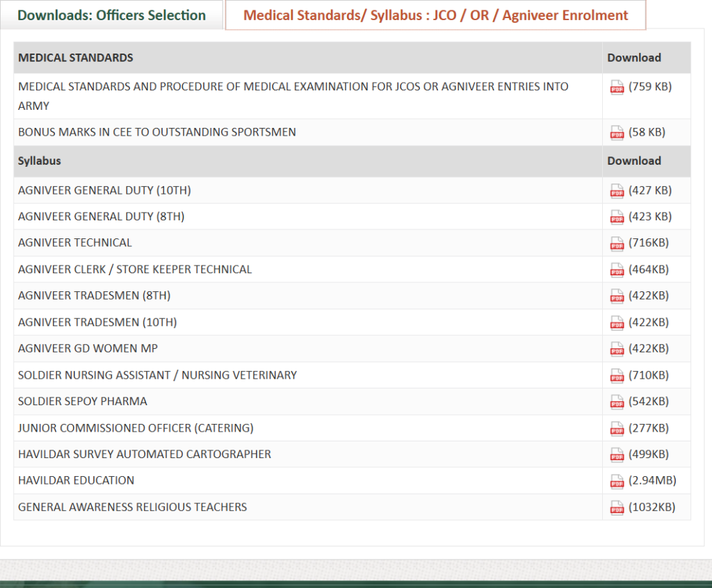This screenshot has width=712, height=588.
Task: Download Soldier Sepoy Pharma PDF icon
Action: click(617, 402)
